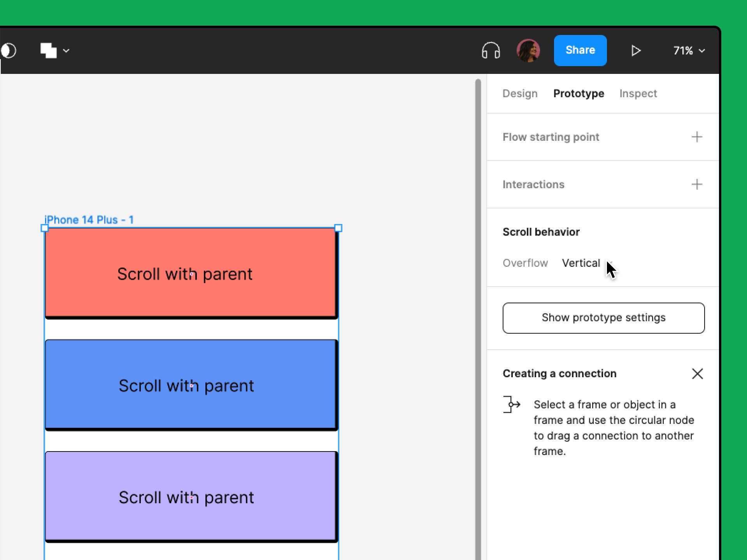This screenshot has width=747, height=560.
Task: Click the user avatar icon
Action: (528, 51)
